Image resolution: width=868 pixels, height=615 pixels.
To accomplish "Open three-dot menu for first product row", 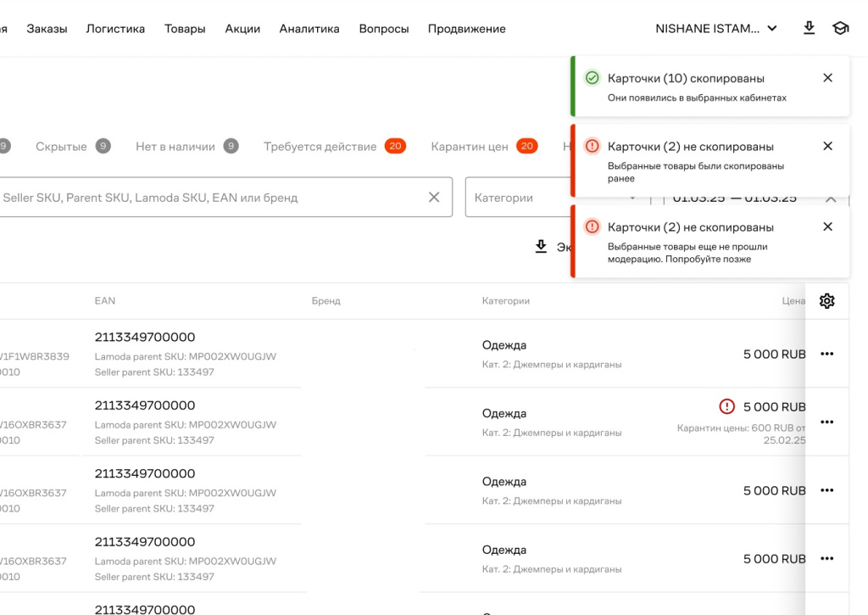I will (827, 354).
